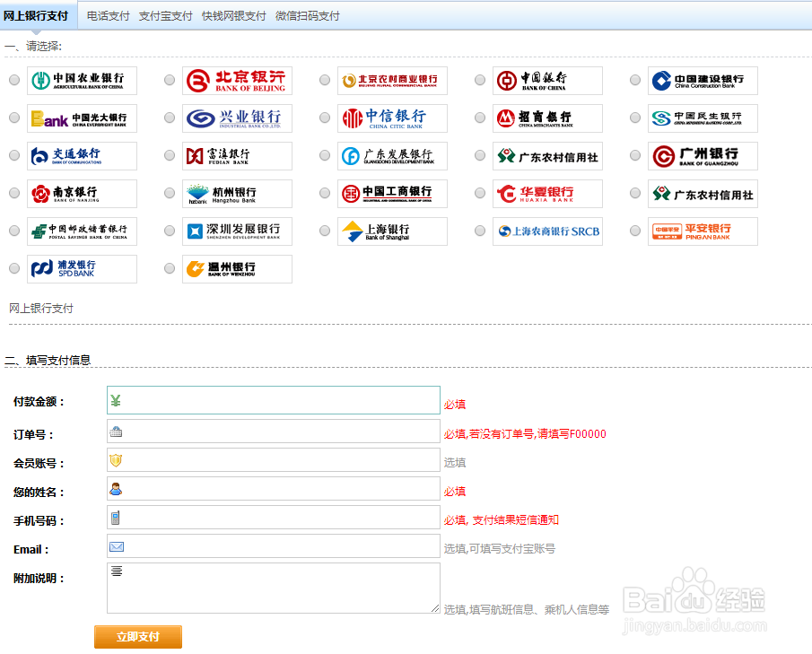Select the radio button for Bank of Shanghai
The width and height of the screenshot is (812, 654).
(325, 231)
